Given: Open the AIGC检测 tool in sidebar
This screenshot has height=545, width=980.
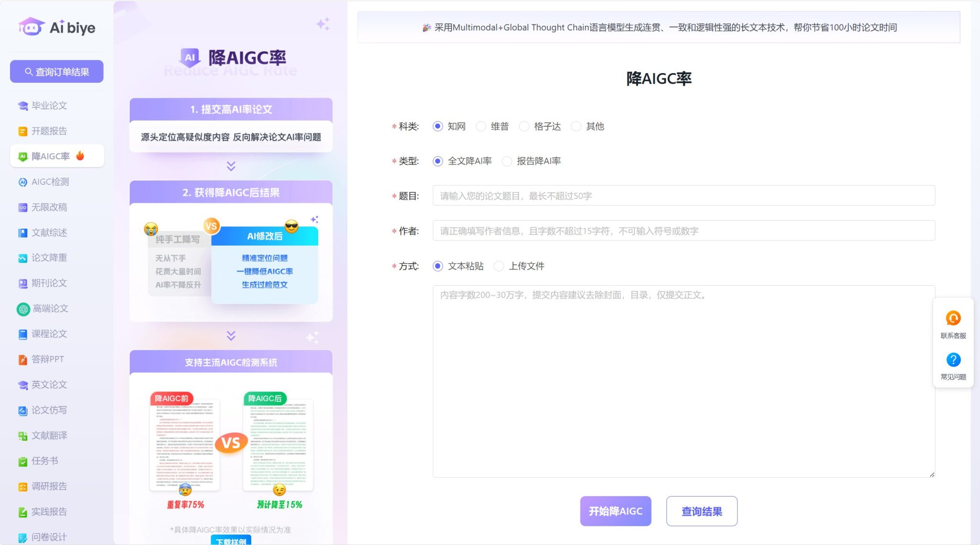Looking at the screenshot, I should click(x=50, y=182).
